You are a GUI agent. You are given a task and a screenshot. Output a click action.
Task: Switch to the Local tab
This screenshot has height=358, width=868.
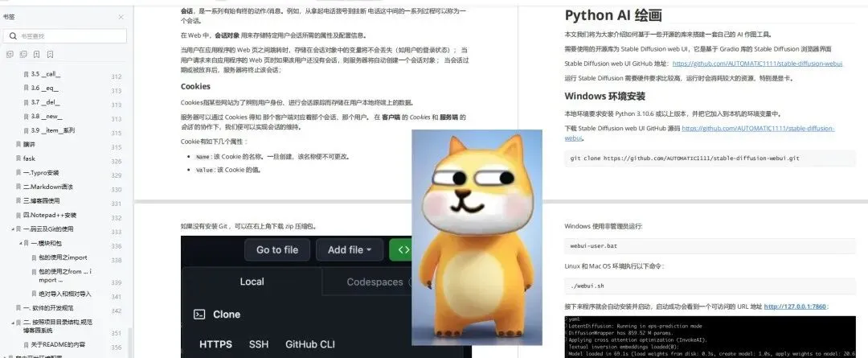tap(252, 282)
